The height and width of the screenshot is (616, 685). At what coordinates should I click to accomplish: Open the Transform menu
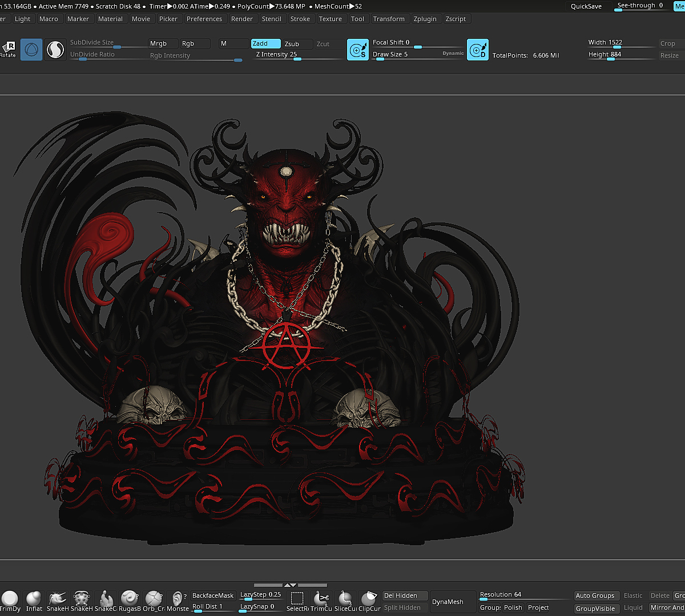tap(389, 19)
